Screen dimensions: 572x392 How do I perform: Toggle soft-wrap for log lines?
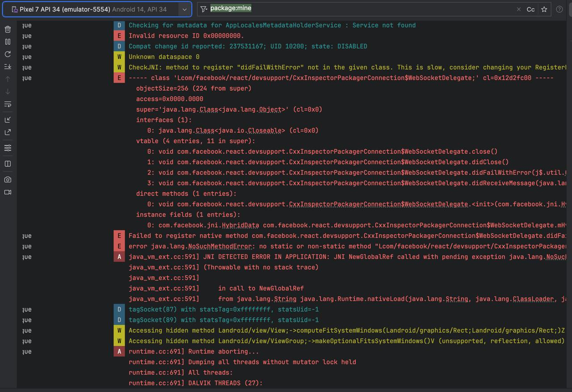pyautogui.click(x=8, y=104)
